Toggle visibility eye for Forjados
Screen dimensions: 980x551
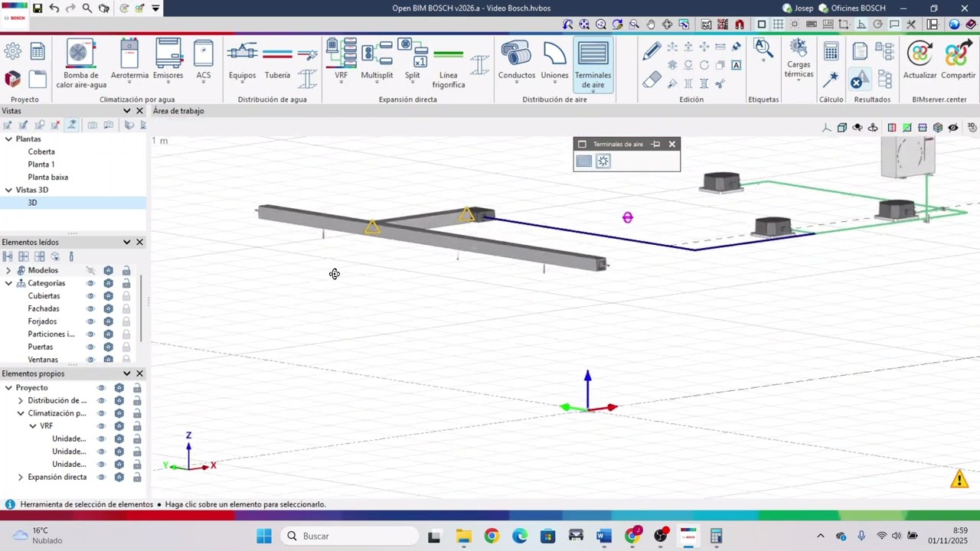(x=90, y=321)
